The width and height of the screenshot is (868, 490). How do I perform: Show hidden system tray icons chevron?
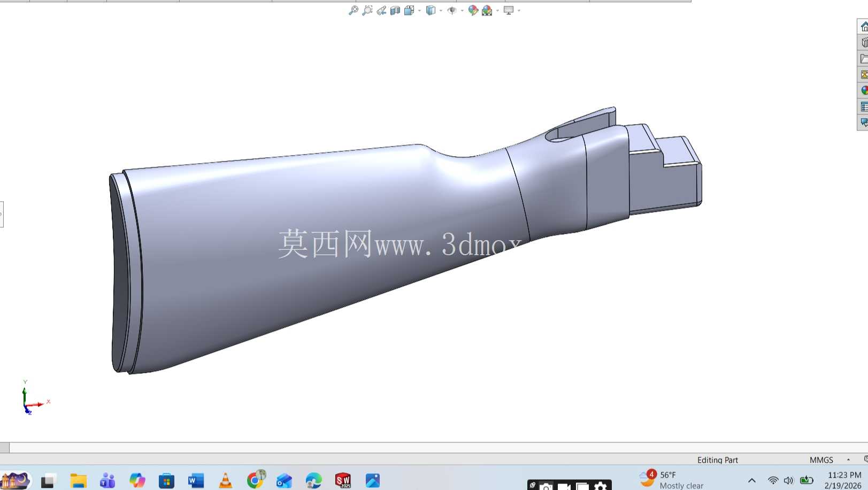[x=751, y=480]
